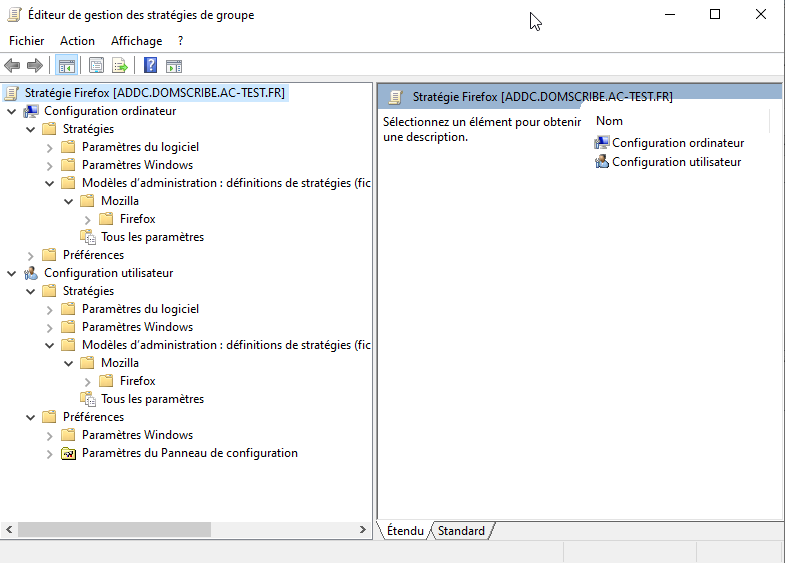Image resolution: width=785 pixels, height=563 pixels.
Task: Collapse Stratégies under Configuration ordinateur
Action: [x=31, y=130]
